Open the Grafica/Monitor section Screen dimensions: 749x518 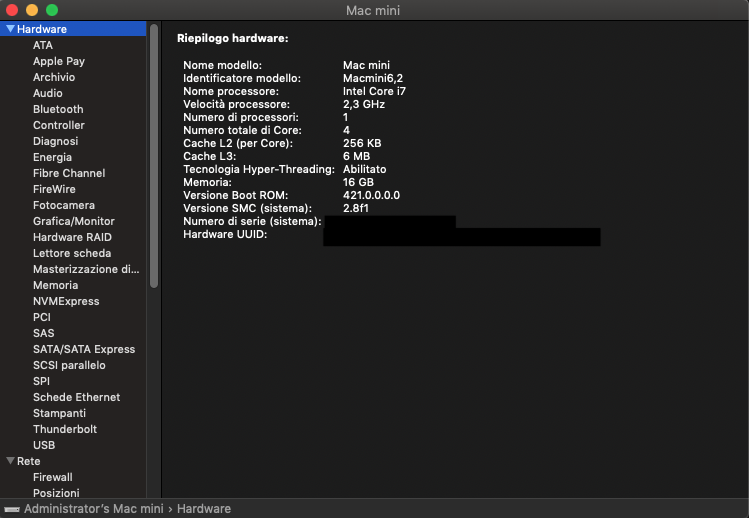74,221
